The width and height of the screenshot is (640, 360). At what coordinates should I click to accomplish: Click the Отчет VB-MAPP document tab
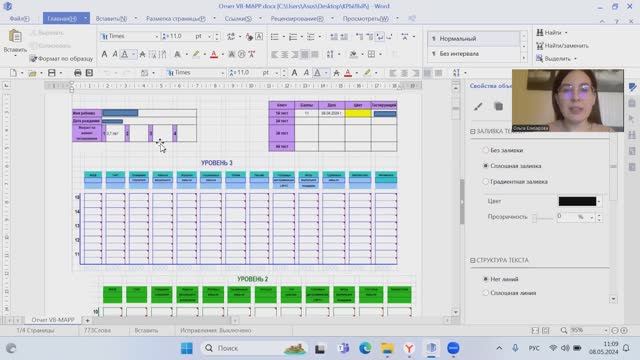point(53,320)
